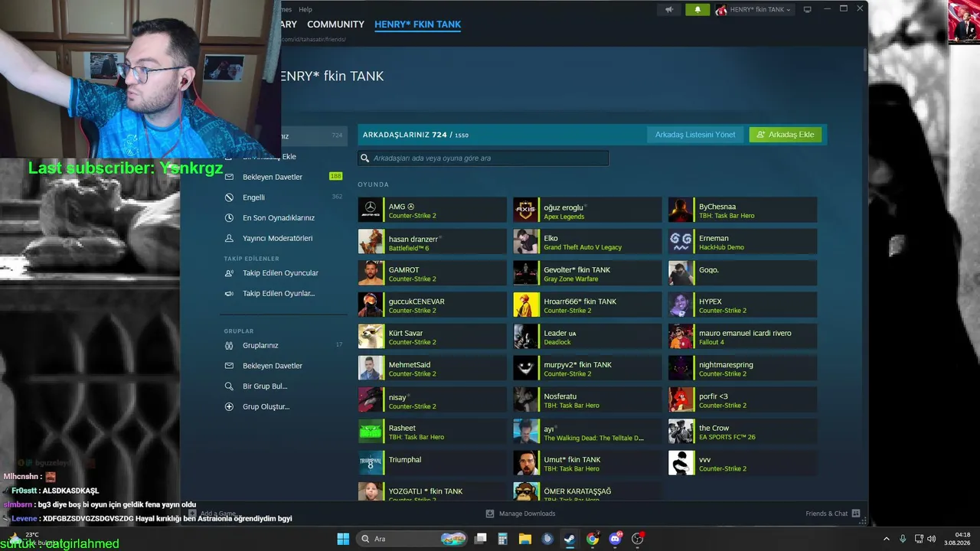Select friend murpyv2* fkin TANK entry
980x551 pixels.
point(587,368)
